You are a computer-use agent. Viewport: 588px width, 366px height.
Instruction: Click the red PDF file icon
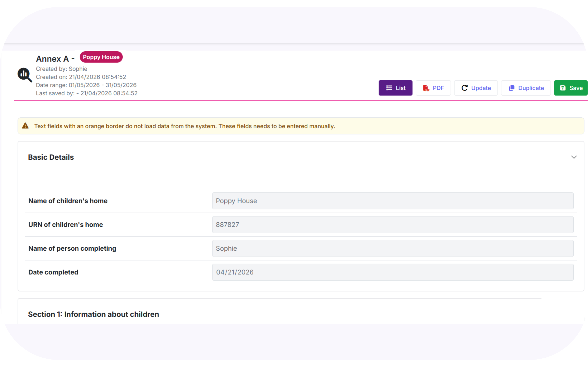click(426, 88)
